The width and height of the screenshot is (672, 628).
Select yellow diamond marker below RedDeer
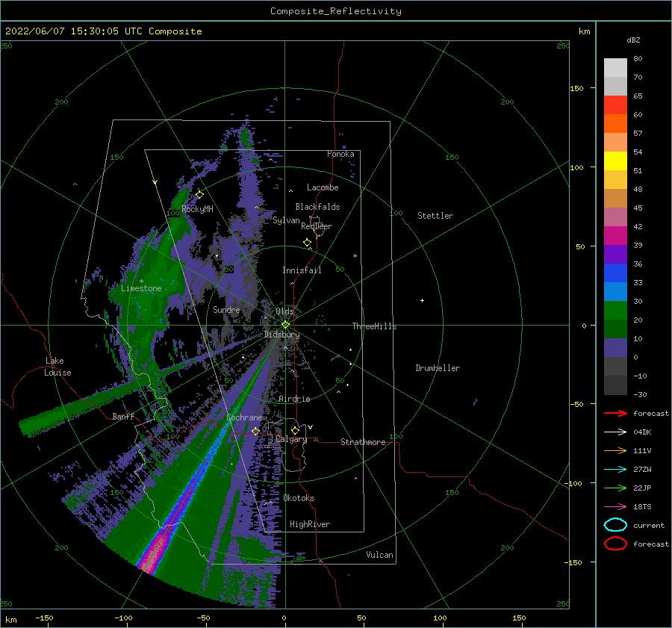[x=308, y=242]
